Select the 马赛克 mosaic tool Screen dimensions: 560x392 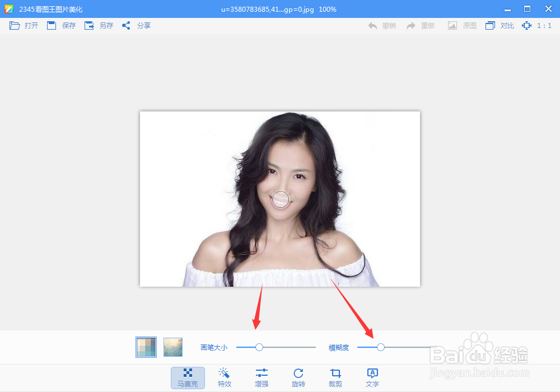(188, 377)
